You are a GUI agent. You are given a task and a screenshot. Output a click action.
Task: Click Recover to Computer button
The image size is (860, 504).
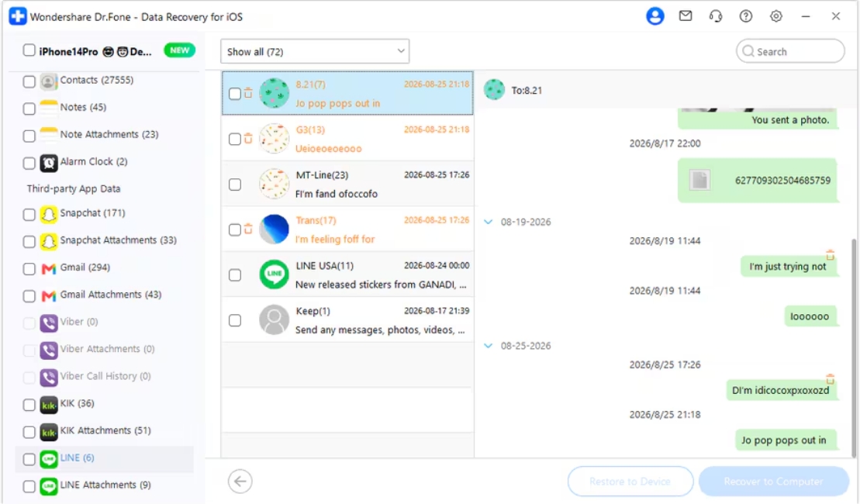(x=773, y=482)
